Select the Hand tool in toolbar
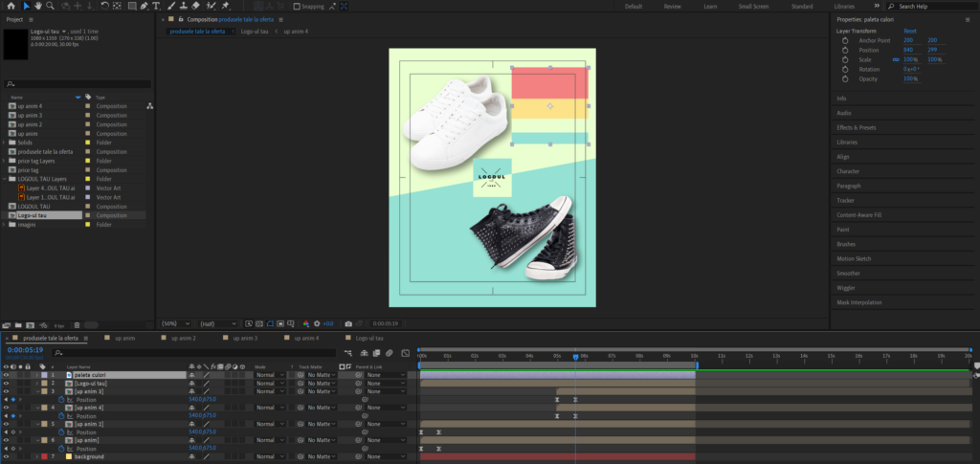This screenshot has width=980, height=464. (37, 6)
